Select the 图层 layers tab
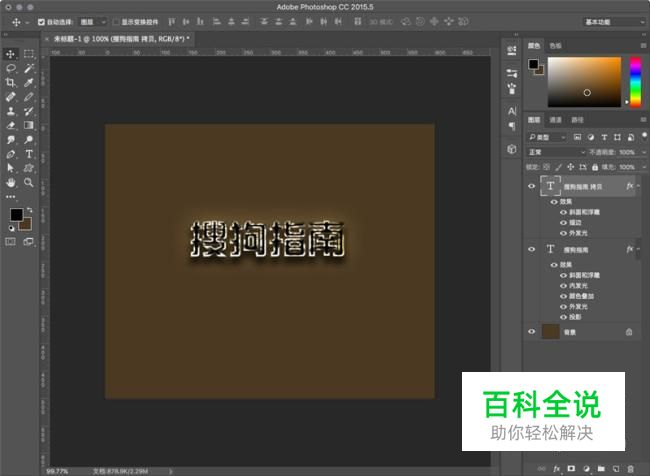650x476 pixels. pyautogui.click(x=534, y=120)
